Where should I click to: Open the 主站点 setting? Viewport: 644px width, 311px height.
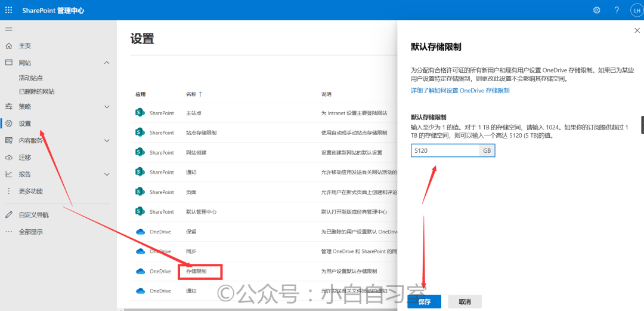point(193,113)
